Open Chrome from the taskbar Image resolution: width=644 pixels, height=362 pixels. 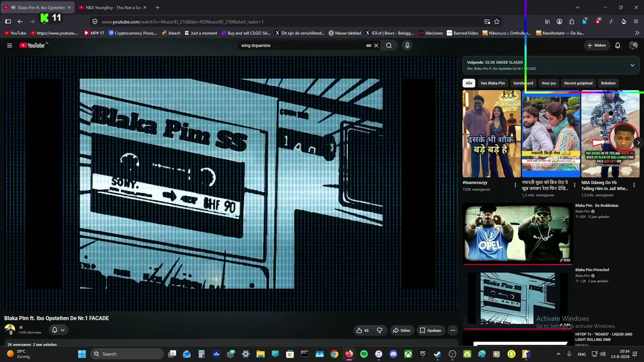(x=334, y=354)
